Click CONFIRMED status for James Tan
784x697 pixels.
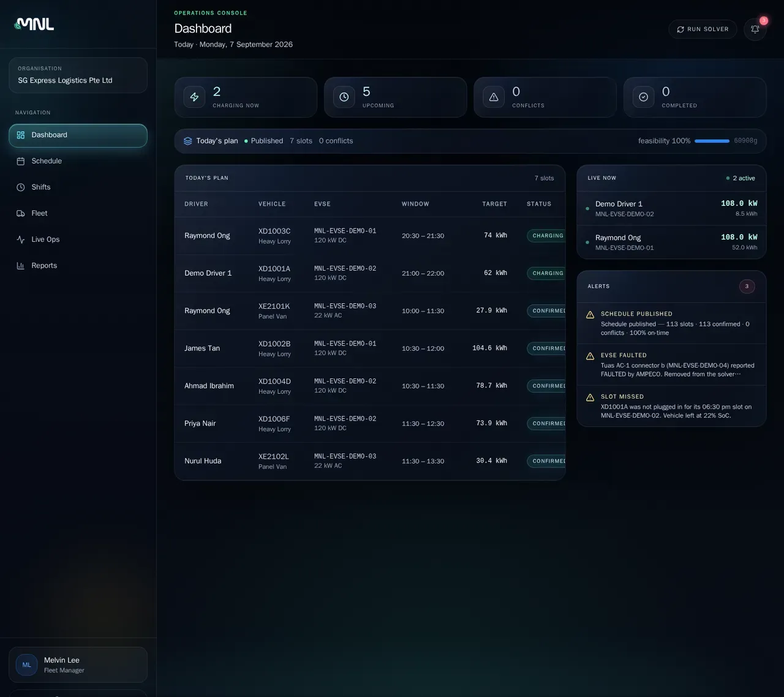coord(548,348)
